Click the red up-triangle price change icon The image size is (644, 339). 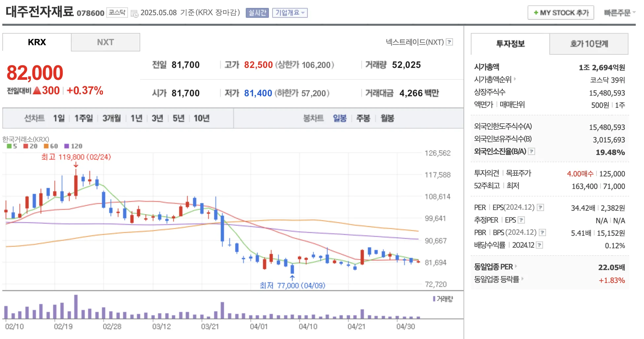click(37, 90)
